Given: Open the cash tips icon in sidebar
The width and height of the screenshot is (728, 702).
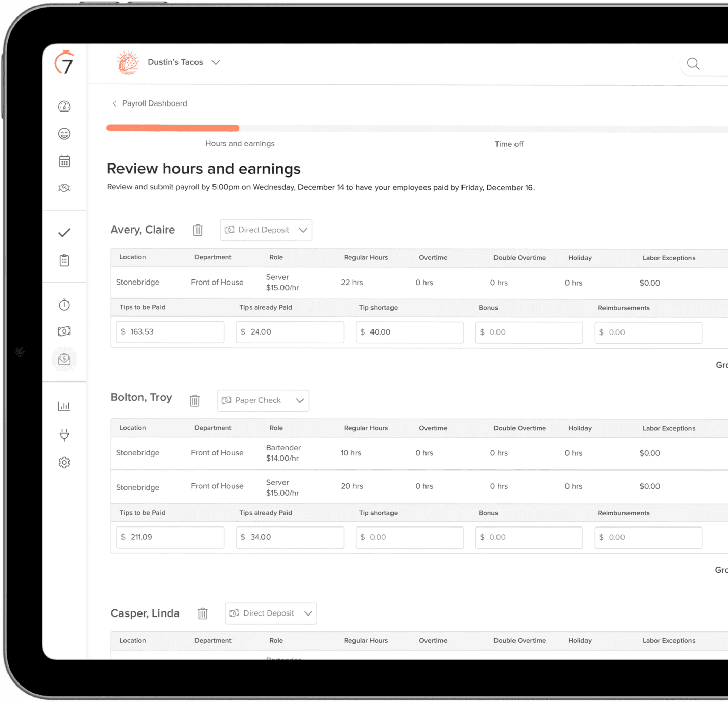Looking at the screenshot, I should [x=64, y=331].
